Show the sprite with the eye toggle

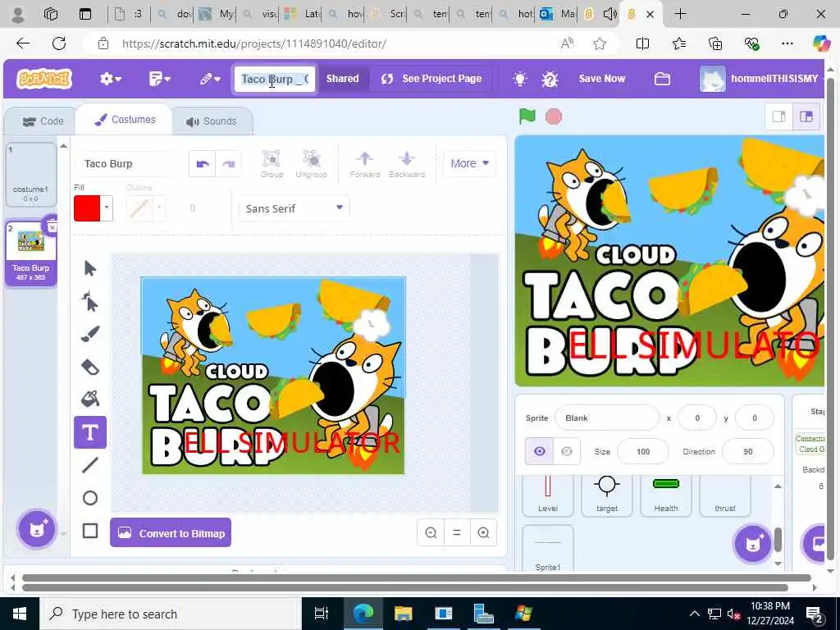pos(540,451)
